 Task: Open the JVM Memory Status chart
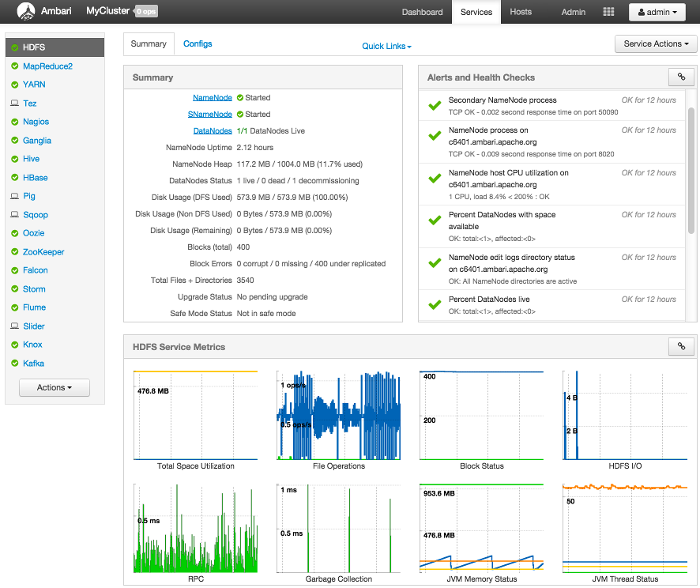(482, 533)
